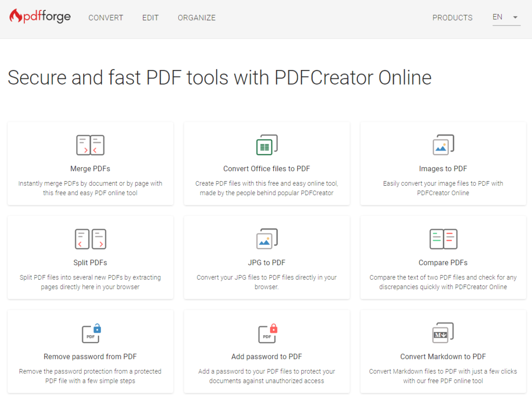532x398 pixels.
Task: Open the Merge PDFs tool link
Action: tap(90, 168)
